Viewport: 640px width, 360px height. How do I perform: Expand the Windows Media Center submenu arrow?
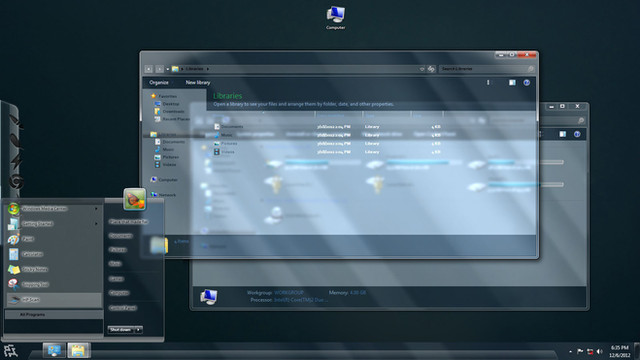point(96,209)
